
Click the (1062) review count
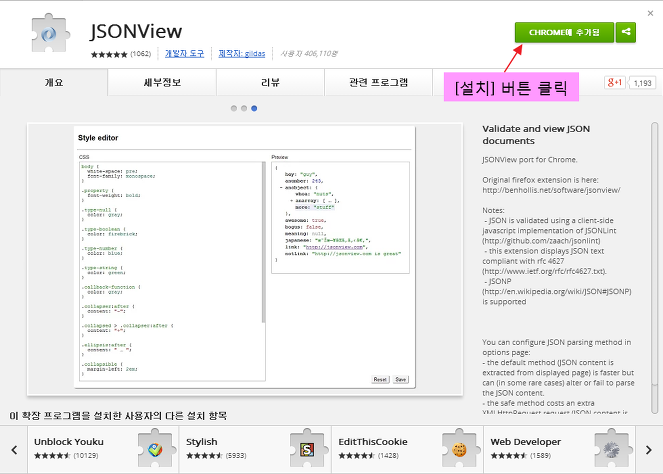click(140, 54)
